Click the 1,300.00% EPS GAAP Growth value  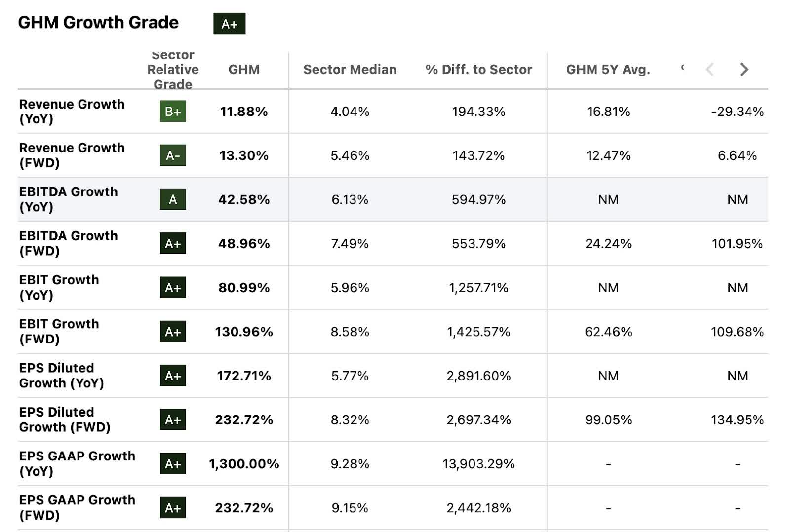point(244,464)
